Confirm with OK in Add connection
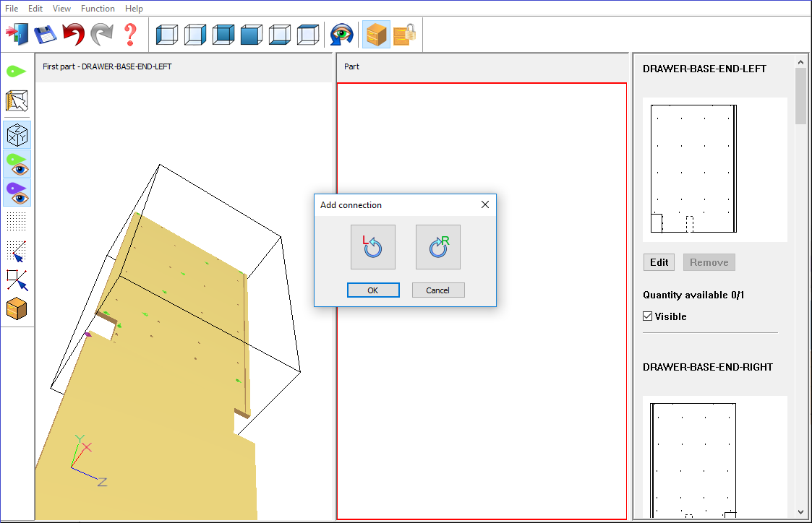The image size is (812, 523). 373,290
